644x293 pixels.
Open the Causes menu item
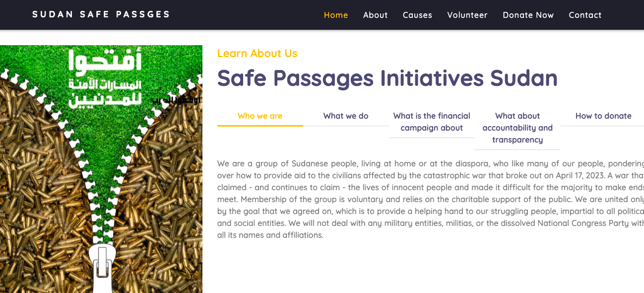coord(417,15)
